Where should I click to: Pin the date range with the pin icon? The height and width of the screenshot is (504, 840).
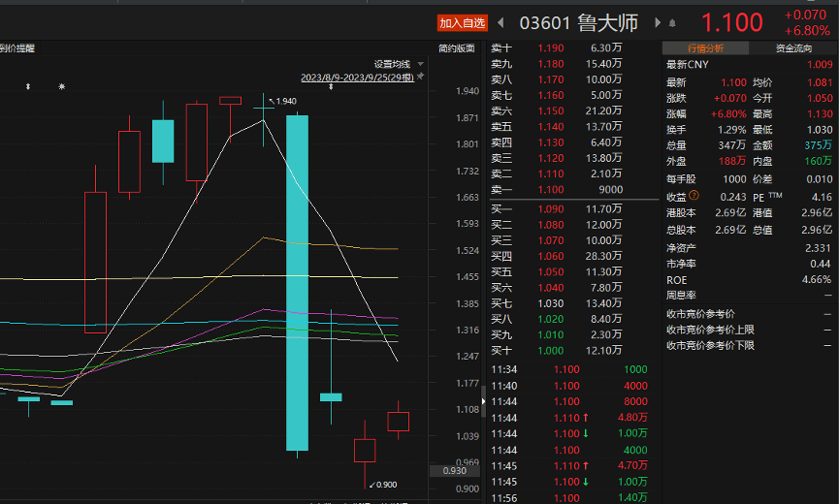click(421, 77)
